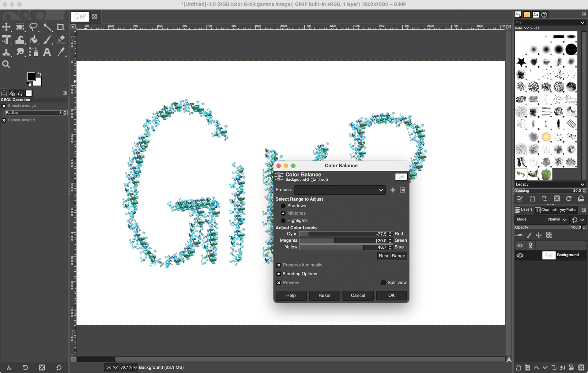This screenshot has width=588, height=373.
Task: Select the Text tool
Action: (47, 52)
